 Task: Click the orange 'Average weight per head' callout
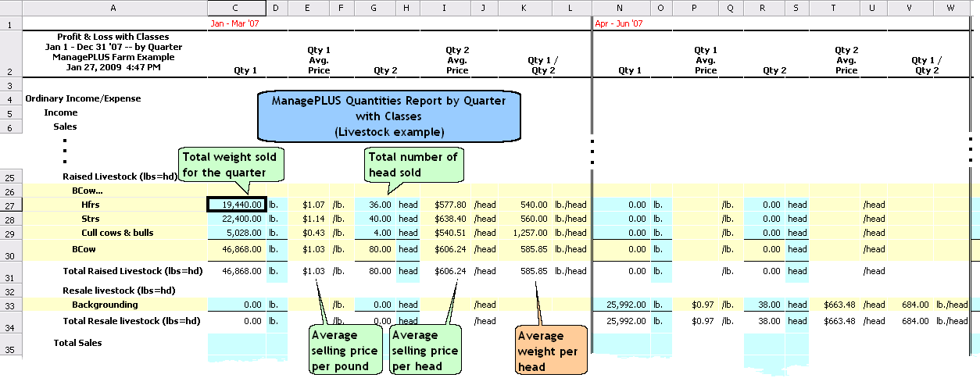[x=551, y=350]
